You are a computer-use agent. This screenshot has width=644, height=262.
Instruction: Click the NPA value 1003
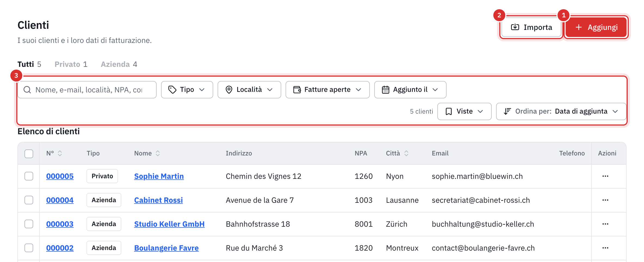(364, 200)
